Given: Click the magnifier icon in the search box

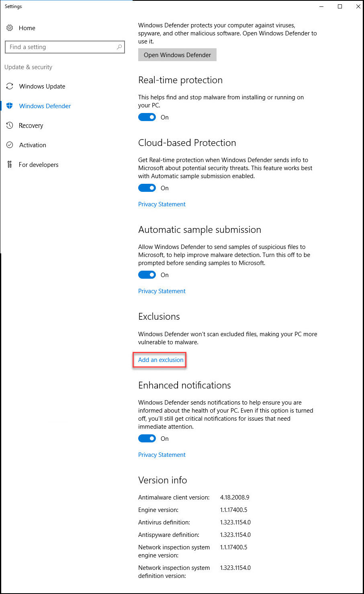Looking at the screenshot, I should [x=119, y=47].
